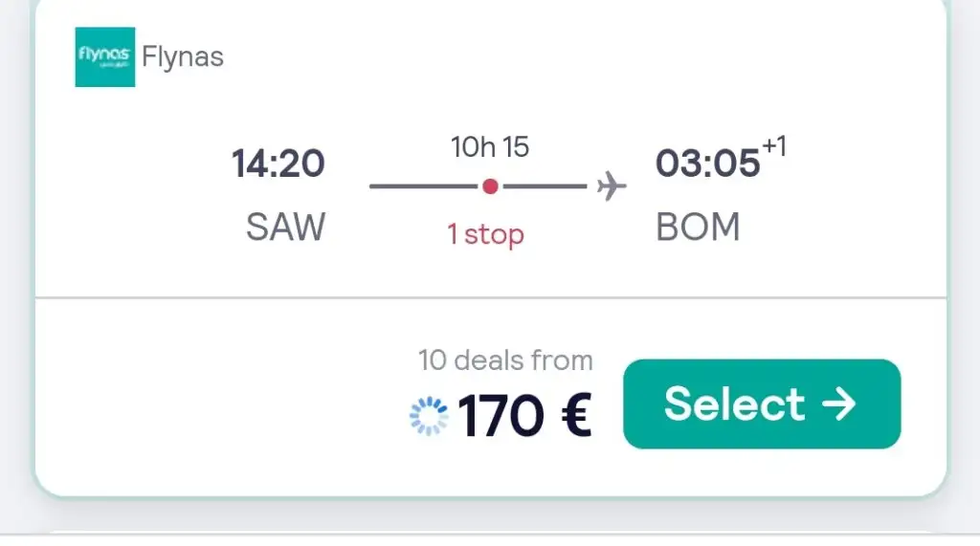This screenshot has width=980, height=546.
Task: Open the 1 stop layover details
Action: [x=488, y=233]
